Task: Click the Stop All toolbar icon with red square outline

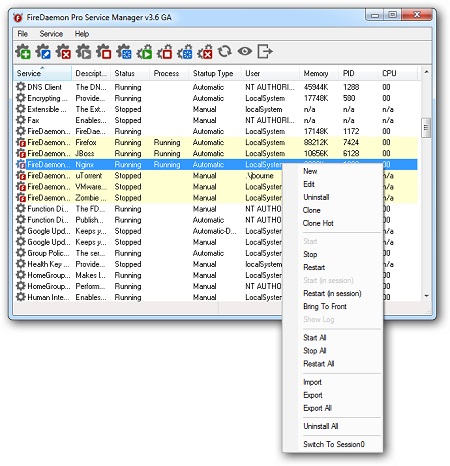Action: coord(164,52)
